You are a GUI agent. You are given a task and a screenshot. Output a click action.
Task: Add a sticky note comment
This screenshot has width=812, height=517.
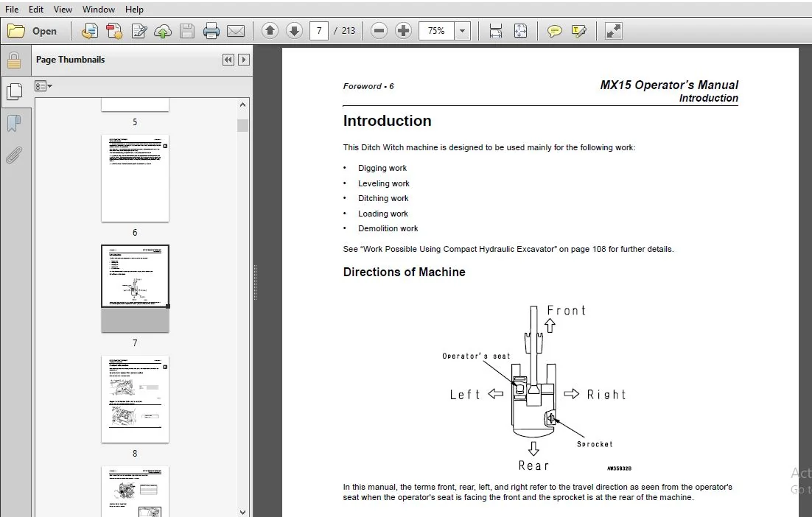[554, 32]
